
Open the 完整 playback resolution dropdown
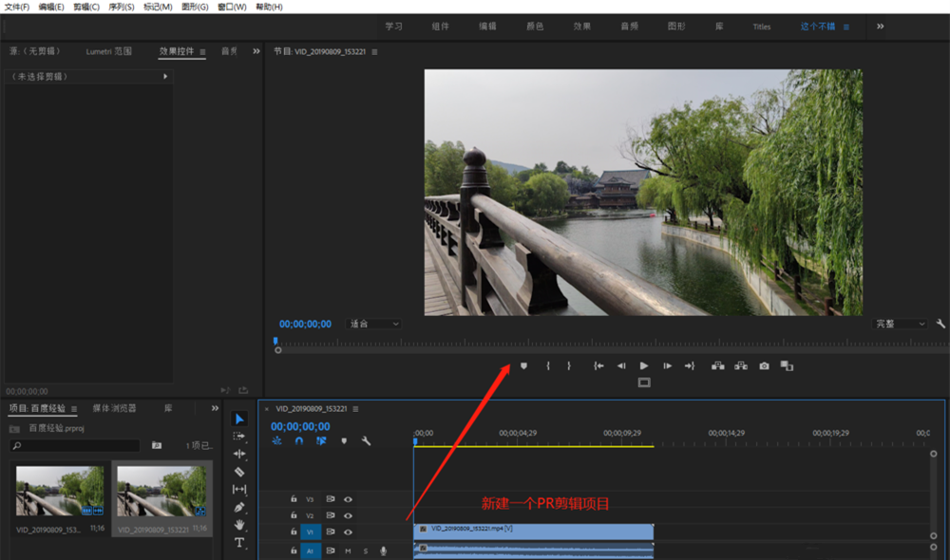click(x=900, y=324)
